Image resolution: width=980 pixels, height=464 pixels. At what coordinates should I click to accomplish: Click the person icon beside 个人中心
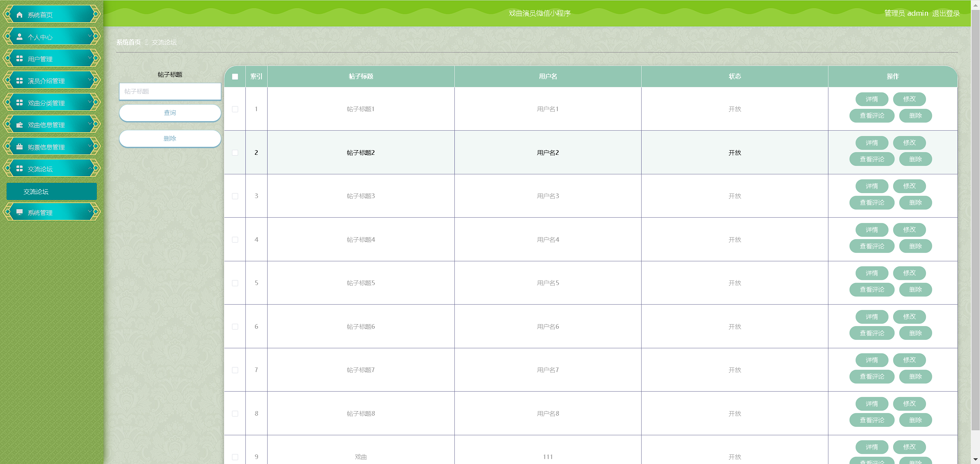tap(20, 37)
